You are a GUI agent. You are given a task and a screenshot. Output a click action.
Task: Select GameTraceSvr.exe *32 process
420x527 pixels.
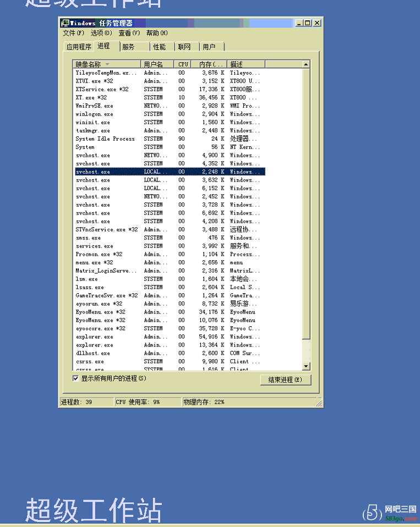170,295
